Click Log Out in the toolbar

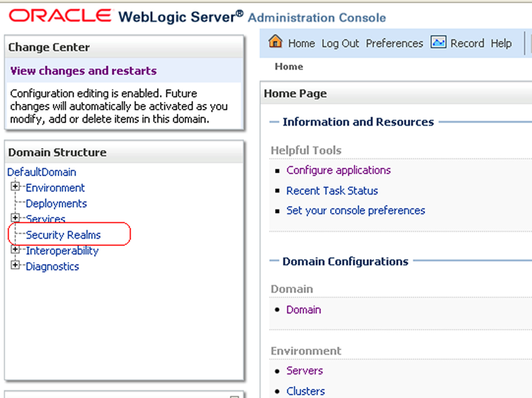click(x=340, y=43)
